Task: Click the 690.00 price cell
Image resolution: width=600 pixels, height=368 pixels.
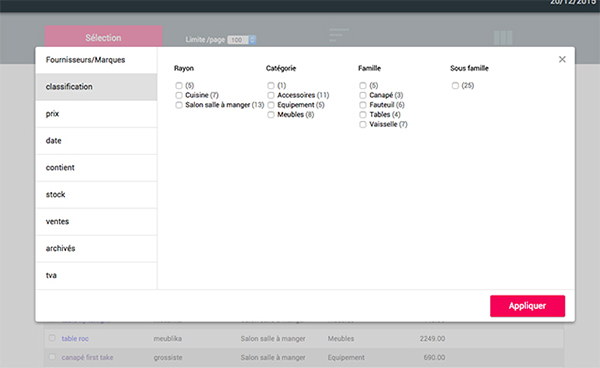Action: (x=434, y=357)
